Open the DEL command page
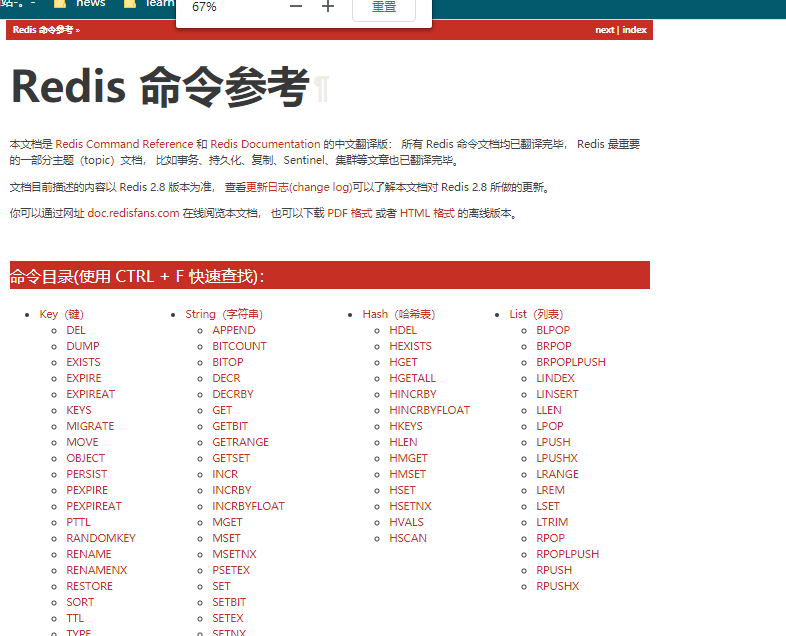Image resolution: width=786 pixels, height=636 pixels. click(x=76, y=330)
